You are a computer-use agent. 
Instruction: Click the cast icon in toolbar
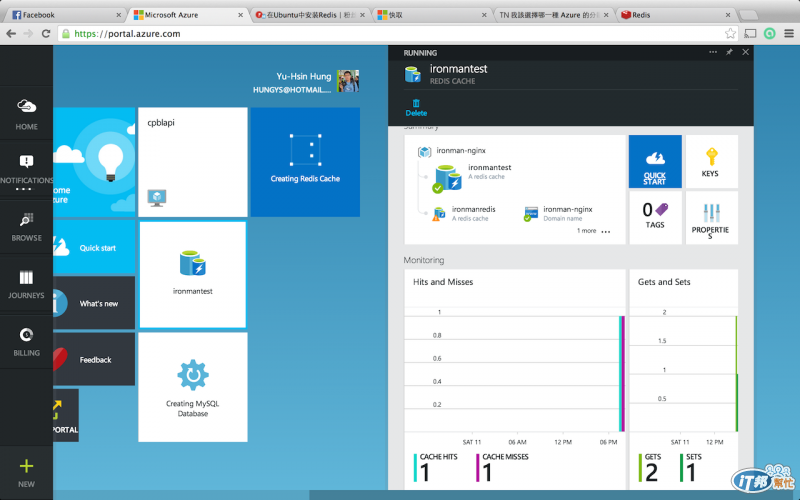[750, 34]
